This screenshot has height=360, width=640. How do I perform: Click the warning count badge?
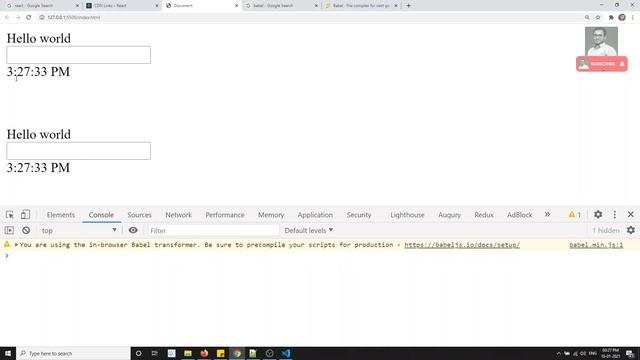575,215
